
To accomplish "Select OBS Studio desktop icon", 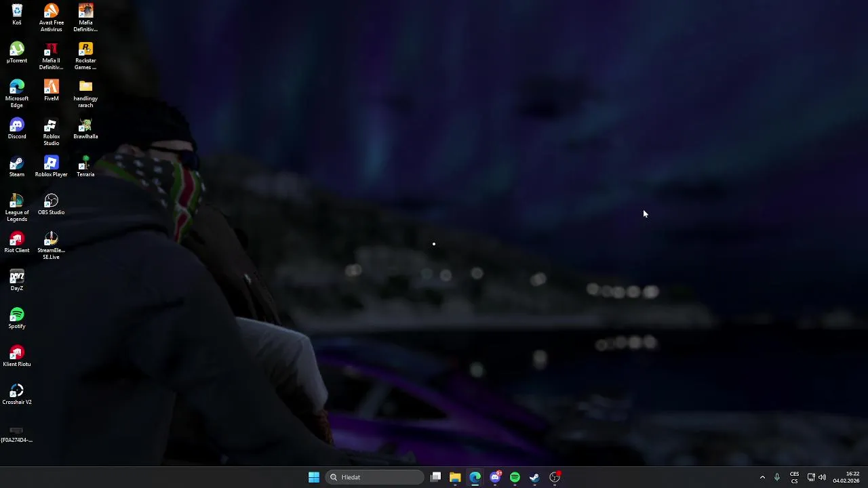I will (51, 205).
